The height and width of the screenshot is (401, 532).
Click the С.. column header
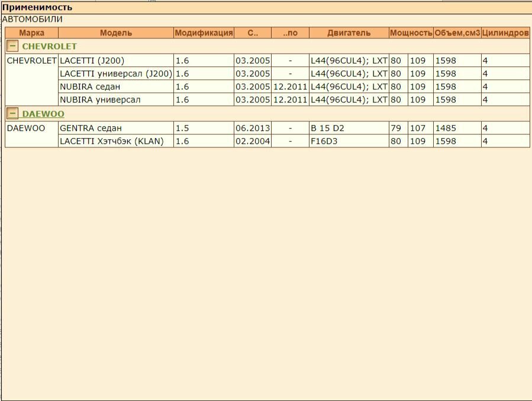coord(253,33)
